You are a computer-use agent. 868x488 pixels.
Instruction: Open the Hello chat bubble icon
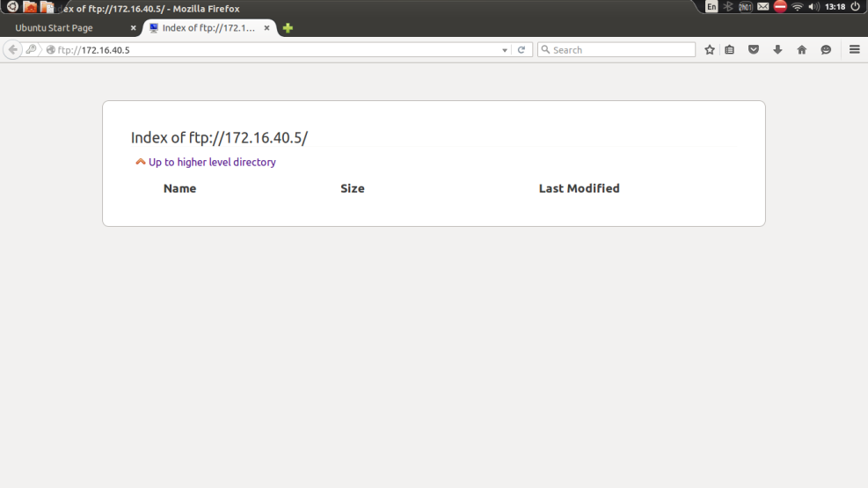[x=826, y=50]
